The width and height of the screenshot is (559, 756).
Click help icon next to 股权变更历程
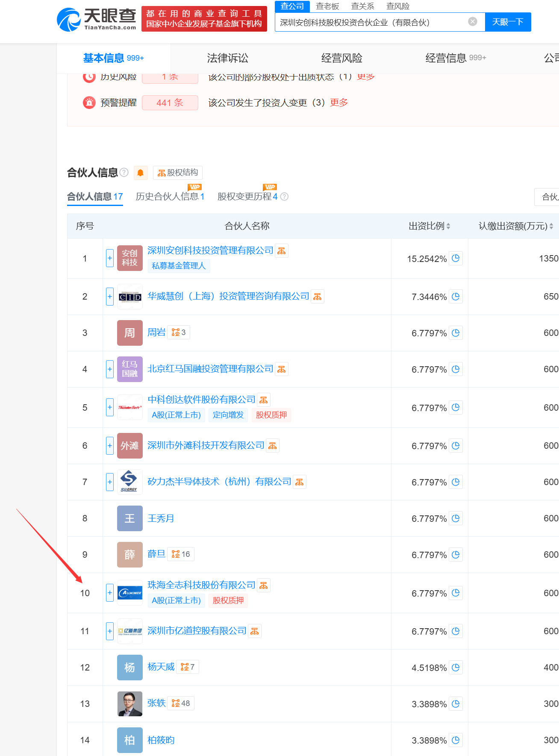284,197
